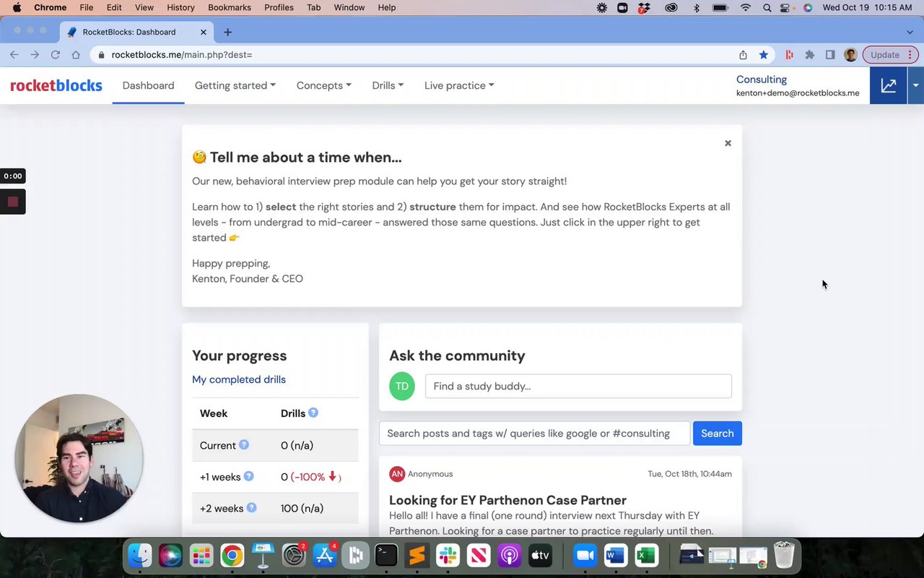Open Chrome tab search chevron
This screenshot has height=578, width=924.
click(x=910, y=32)
